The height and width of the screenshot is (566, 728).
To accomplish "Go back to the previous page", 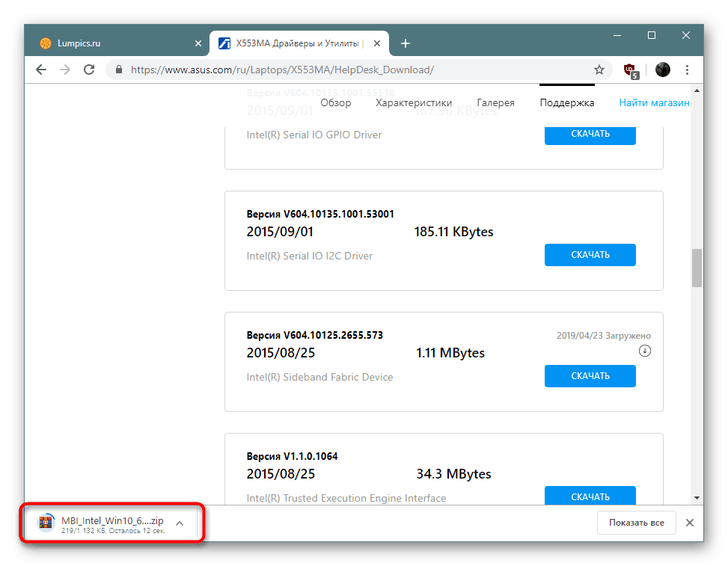I will (41, 70).
